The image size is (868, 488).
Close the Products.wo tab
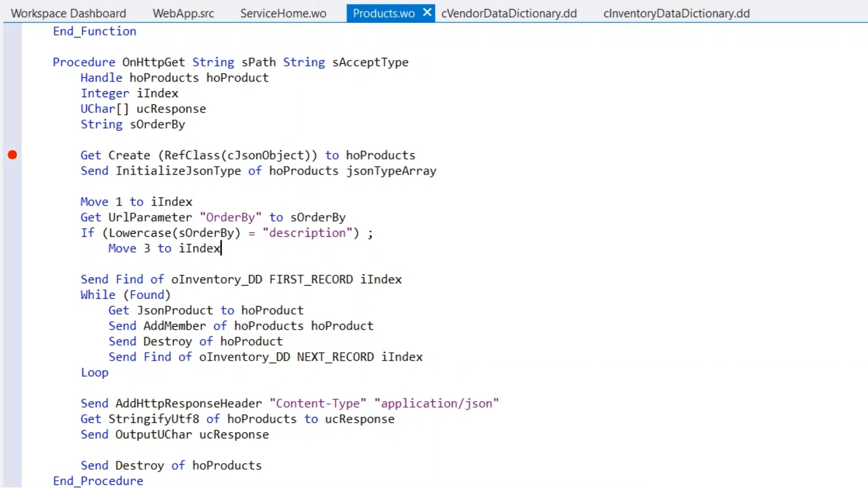(427, 13)
